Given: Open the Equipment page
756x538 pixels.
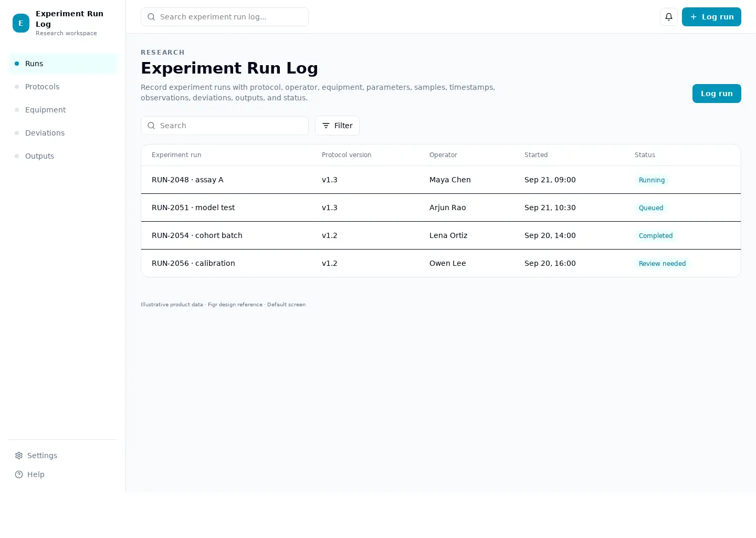Looking at the screenshot, I should [x=63, y=110].
